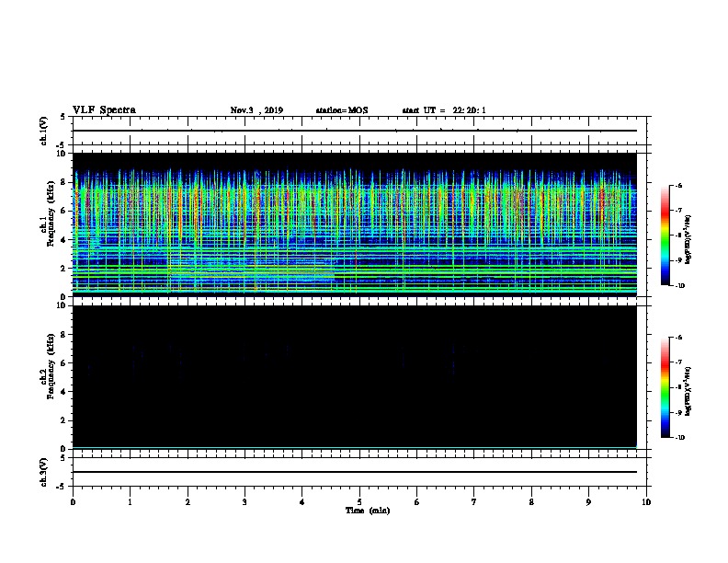Screen dimensions: 728x563
Task: Click the ch.2 spectrogram color bar
Action: 665,387
